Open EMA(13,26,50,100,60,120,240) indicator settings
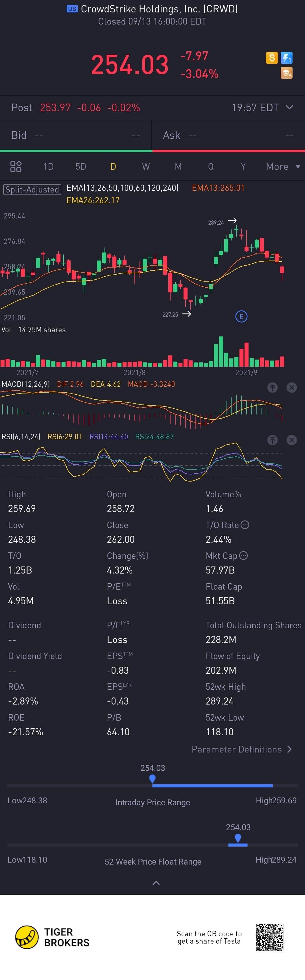Viewport: 305px width, 980px height. pos(123,187)
